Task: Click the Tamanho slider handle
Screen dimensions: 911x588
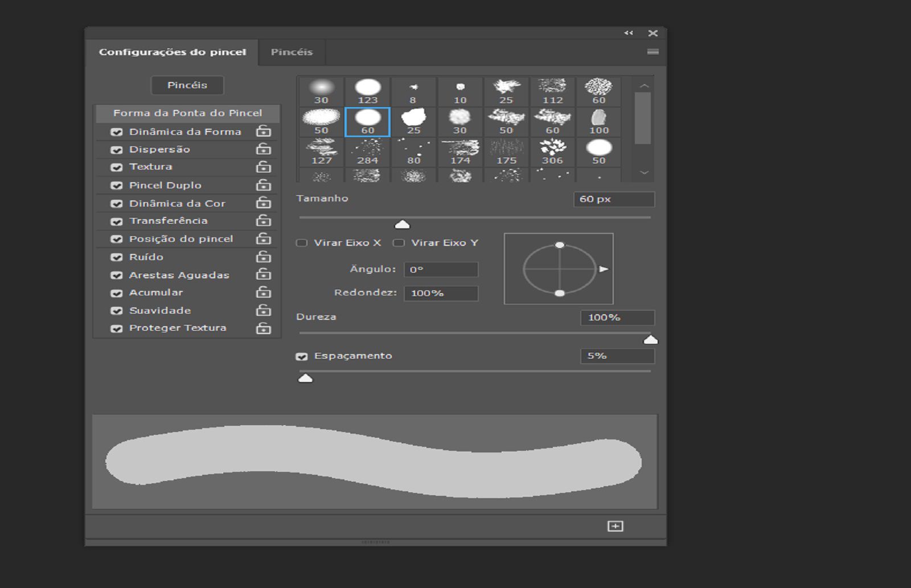Action: tap(403, 224)
